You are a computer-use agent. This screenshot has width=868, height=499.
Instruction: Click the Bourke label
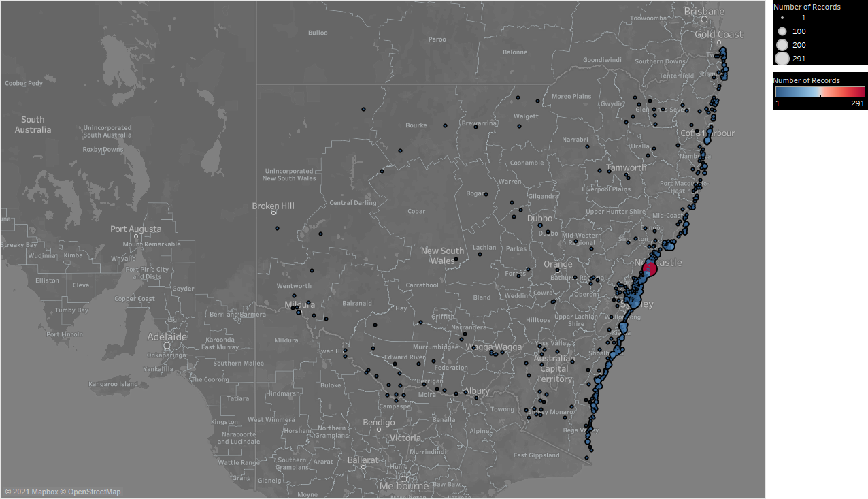416,125
